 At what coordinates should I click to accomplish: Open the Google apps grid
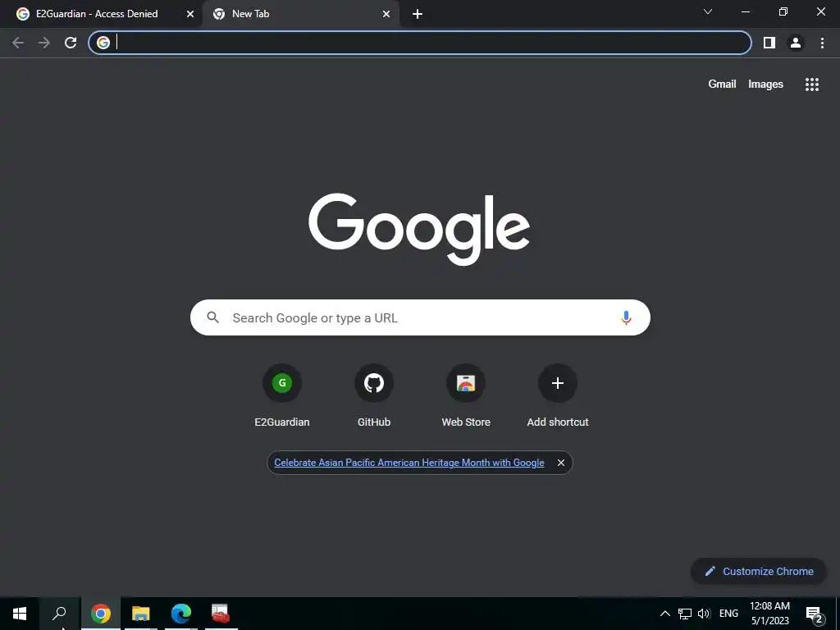812,84
